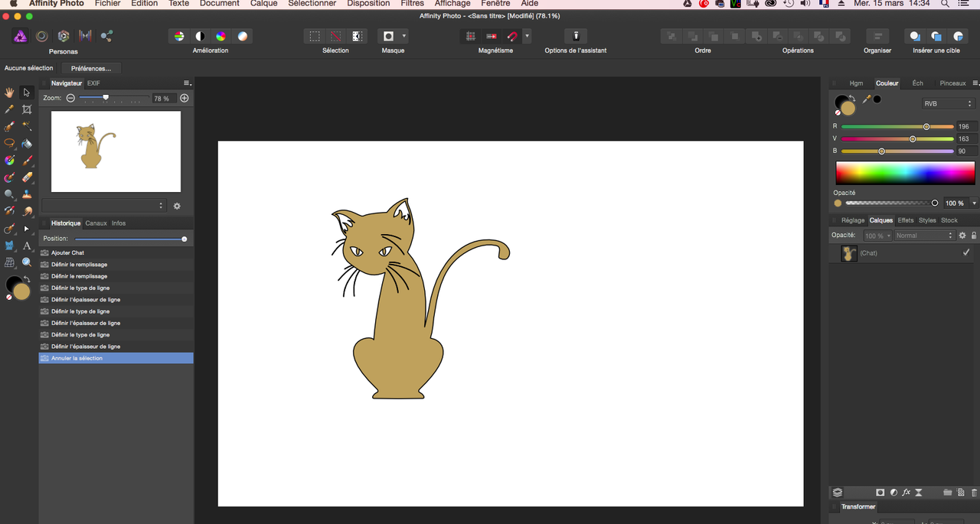Expand the color opacity dropdown arrow
This screenshot has height=524, width=980.
[x=974, y=203]
